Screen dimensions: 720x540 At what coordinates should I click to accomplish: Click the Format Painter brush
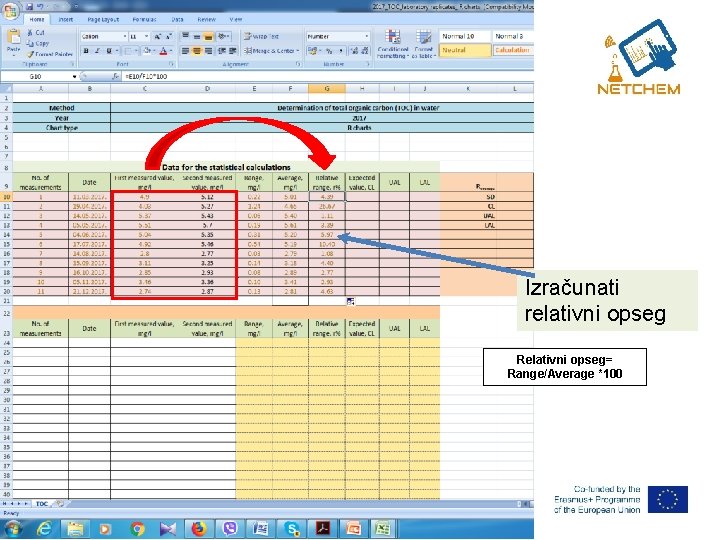pyautogui.click(x=50, y=54)
